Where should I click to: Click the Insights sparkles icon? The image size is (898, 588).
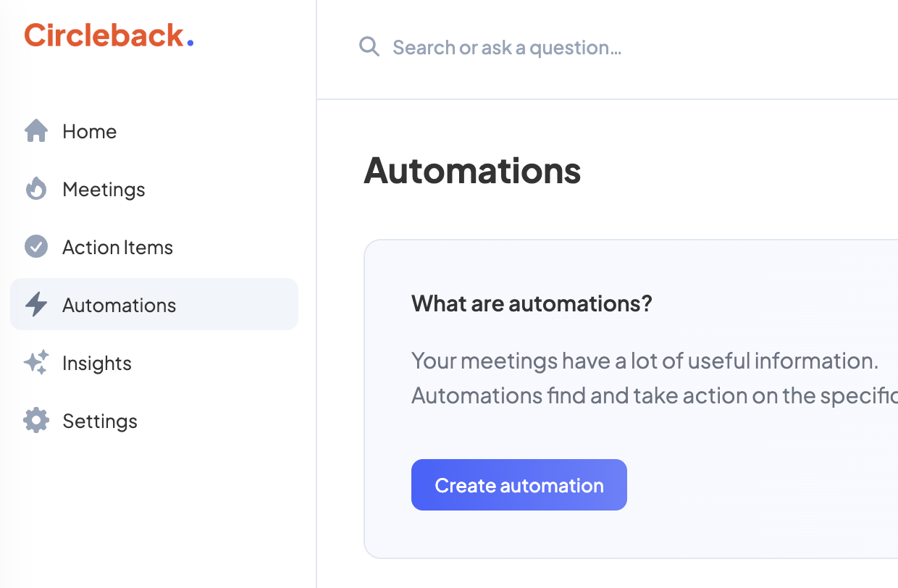(x=36, y=362)
